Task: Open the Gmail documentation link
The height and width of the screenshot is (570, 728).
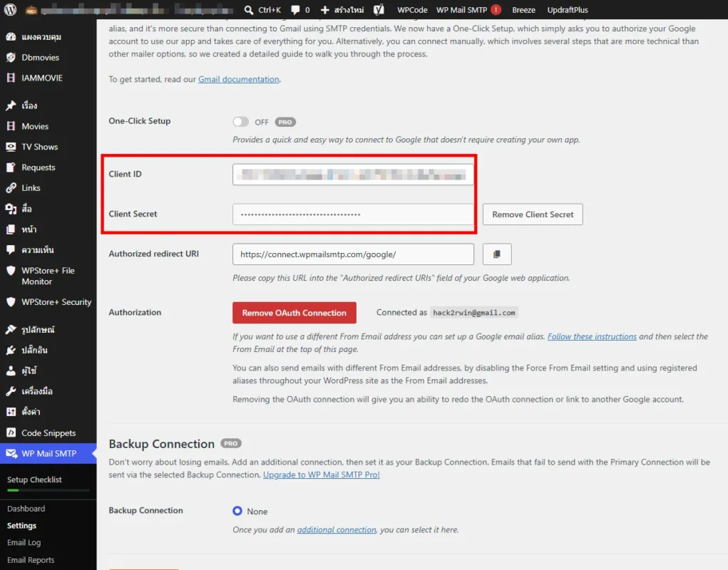Action: (x=239, y=79)
